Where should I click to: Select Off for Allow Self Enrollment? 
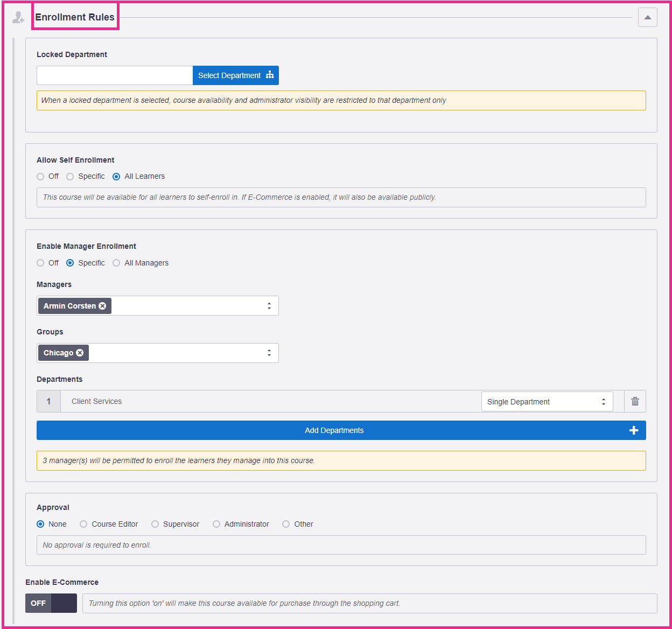(40, 176)
